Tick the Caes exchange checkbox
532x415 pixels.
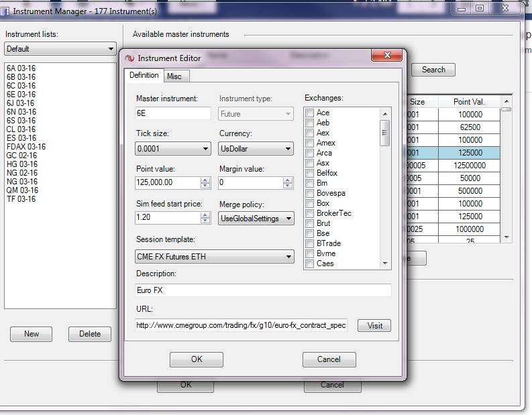(x=309, y=263)
